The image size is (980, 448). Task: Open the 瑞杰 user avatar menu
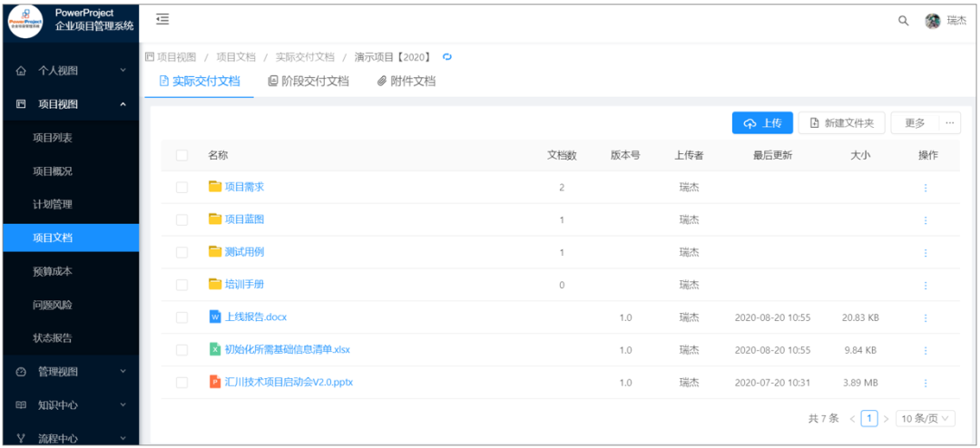click(933, 21)
